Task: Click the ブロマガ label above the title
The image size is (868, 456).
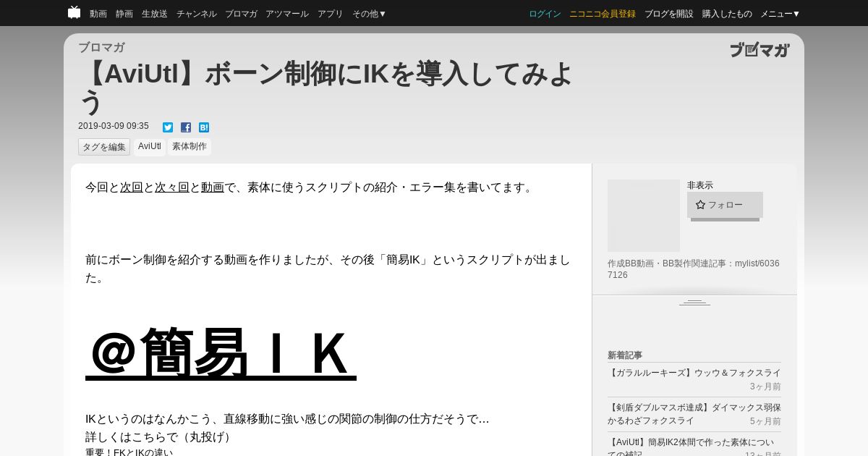Action: click(101, 48)
